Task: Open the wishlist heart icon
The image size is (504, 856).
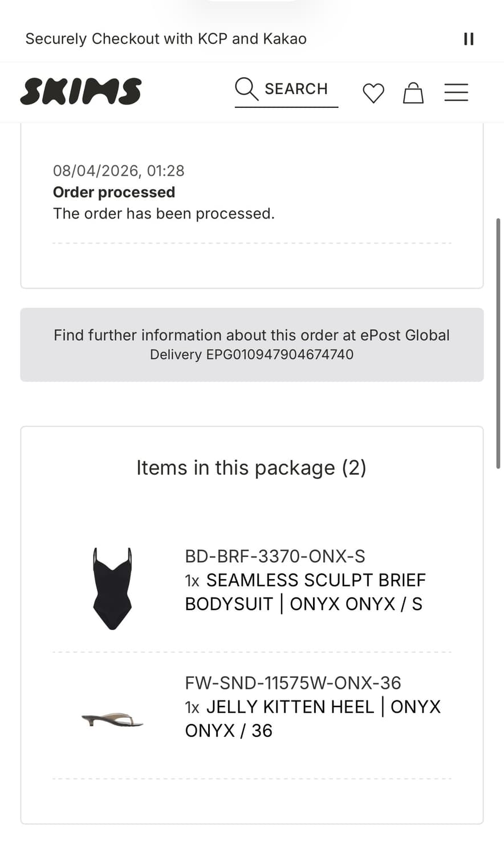Action: tap(373, 93)
